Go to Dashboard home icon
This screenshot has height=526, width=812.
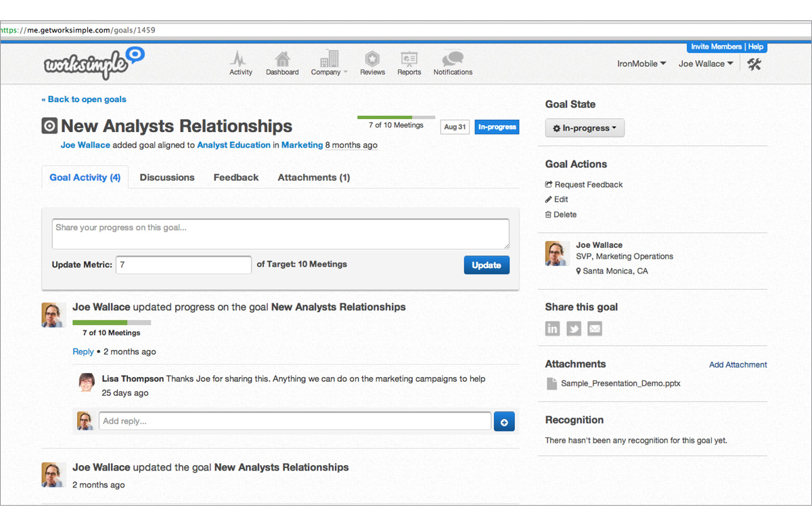pos(282,60)
